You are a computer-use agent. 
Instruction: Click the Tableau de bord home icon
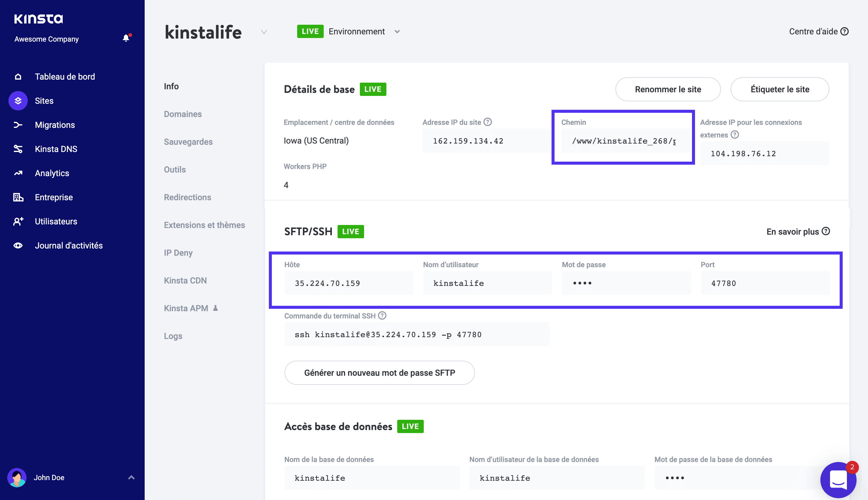18,77
